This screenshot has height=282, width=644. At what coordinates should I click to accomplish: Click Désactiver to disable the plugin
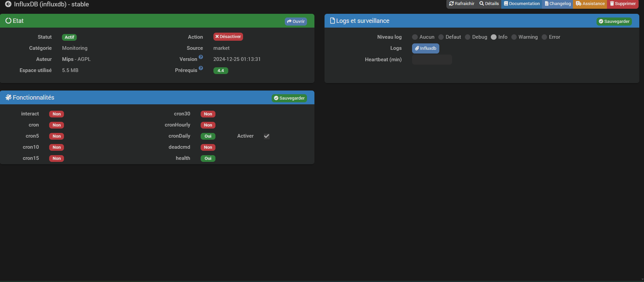coord(228,37)
